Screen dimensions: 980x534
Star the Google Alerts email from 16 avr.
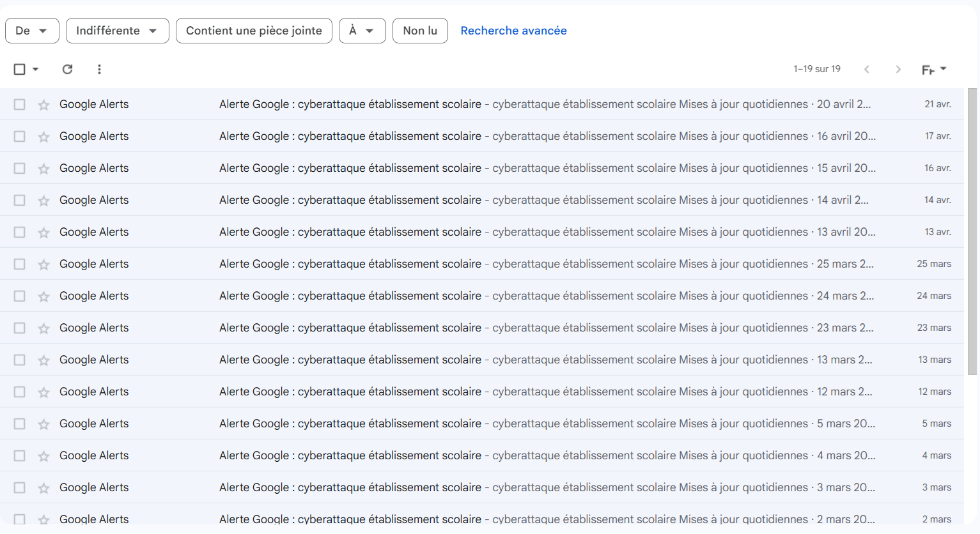pyautogui.click(x=43, y=169)
